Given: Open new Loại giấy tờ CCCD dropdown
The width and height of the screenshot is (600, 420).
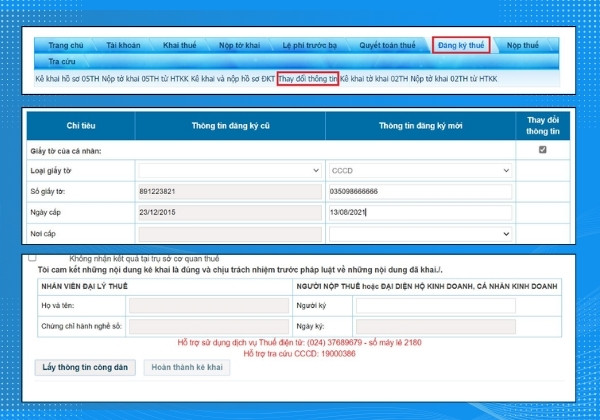Looking at the screenshot, I should (x=420, y=171).
